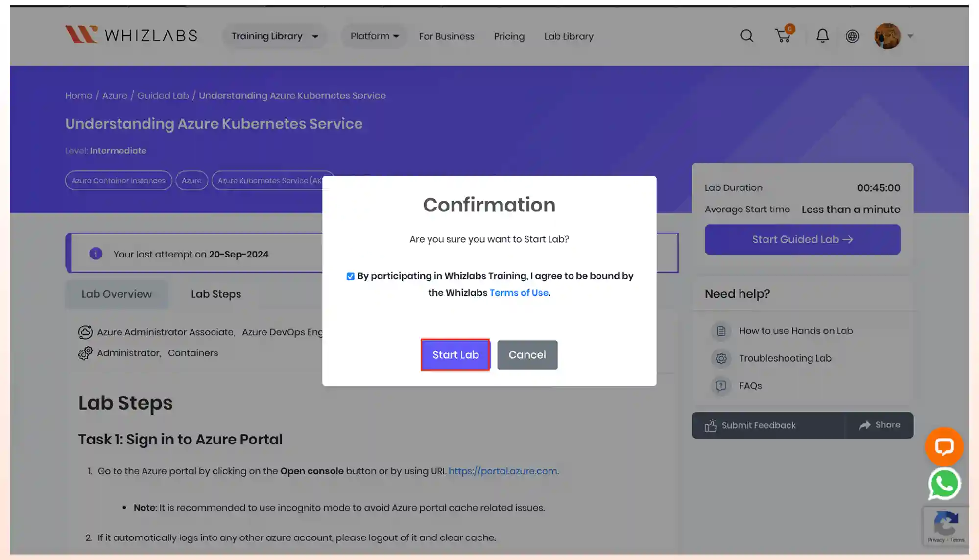The image size is (979, 560).
Task: Click Start Guided Lab button
Action: click(802, 239)
